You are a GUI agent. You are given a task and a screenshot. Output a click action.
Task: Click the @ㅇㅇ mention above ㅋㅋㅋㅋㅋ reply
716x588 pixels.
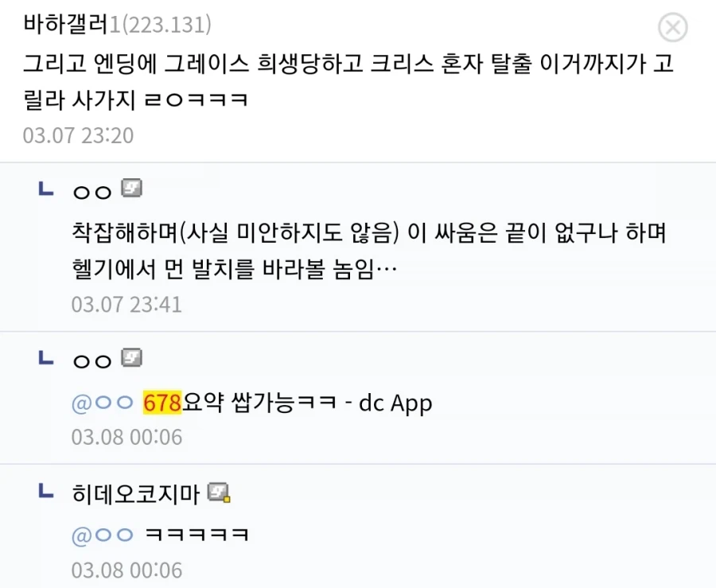click(100, 535)
